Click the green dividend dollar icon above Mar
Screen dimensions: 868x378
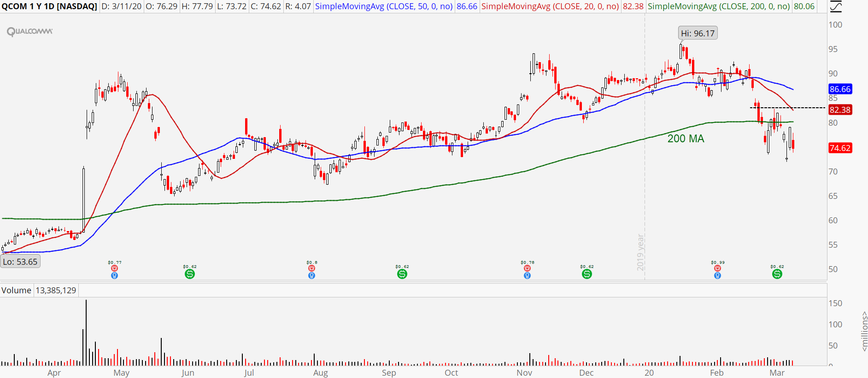coord(777,274)
